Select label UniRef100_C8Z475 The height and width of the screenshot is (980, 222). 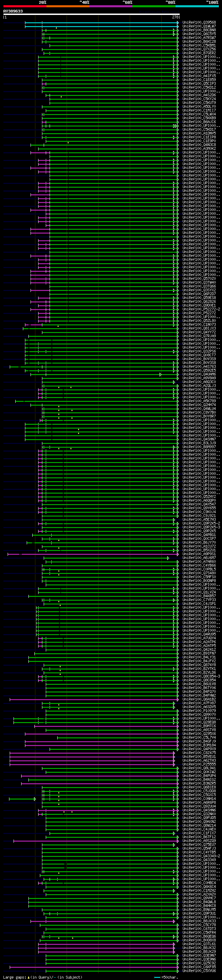click(199, 753)
